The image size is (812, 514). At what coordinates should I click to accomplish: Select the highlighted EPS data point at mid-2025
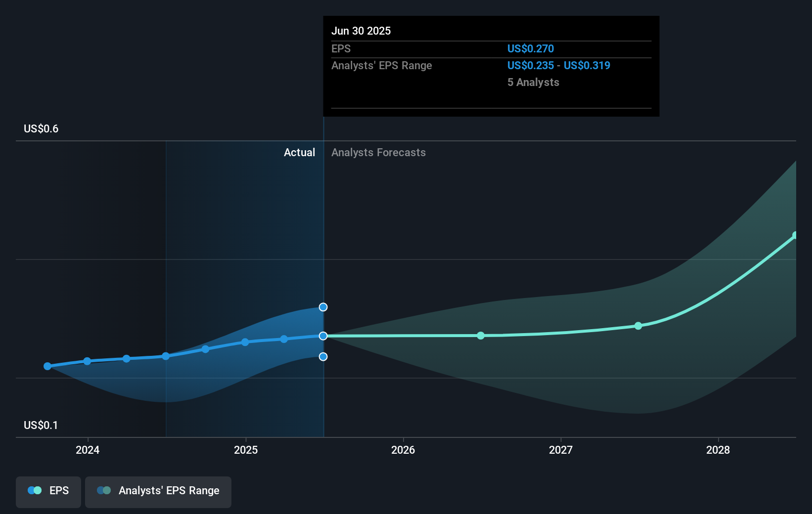(x=323, y=336)
